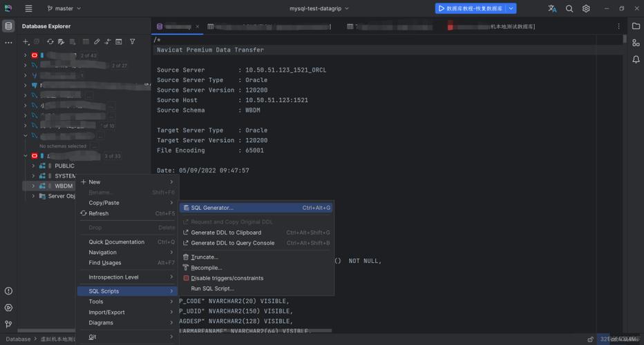Screen dimensions: 644x345
Task: Toggle Disable triggers/constraints option
Action: click(x=227, y=278)
